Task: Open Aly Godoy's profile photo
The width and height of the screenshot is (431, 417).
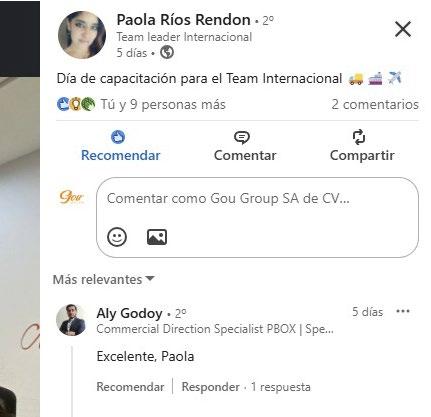Action: pos(71,320)
